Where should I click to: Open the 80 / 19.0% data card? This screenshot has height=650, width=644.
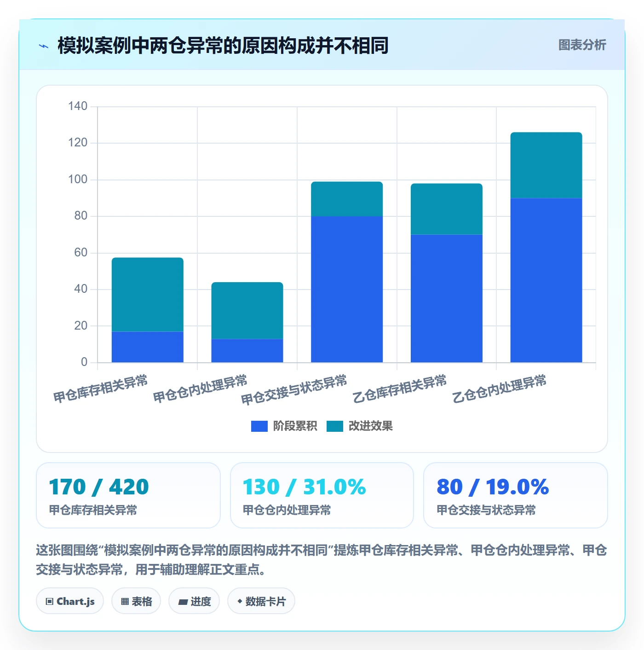pos(516,495)
